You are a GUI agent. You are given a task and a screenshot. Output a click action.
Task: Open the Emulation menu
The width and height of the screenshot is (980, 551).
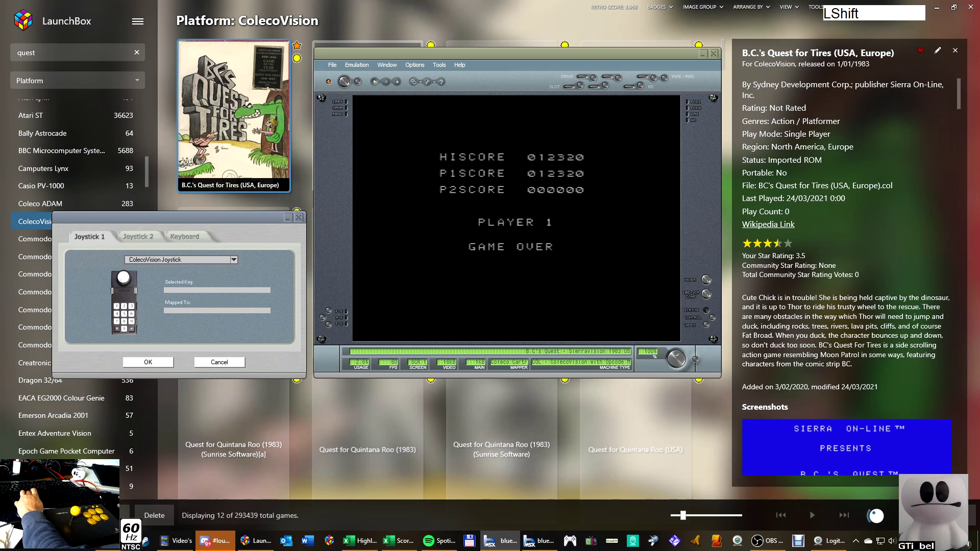click(356, 65)
